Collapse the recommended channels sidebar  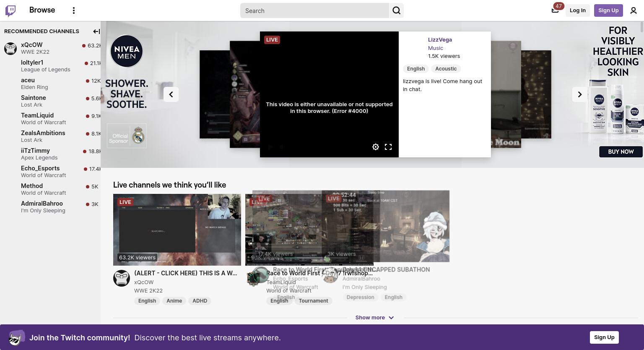[x=96, y=31]
